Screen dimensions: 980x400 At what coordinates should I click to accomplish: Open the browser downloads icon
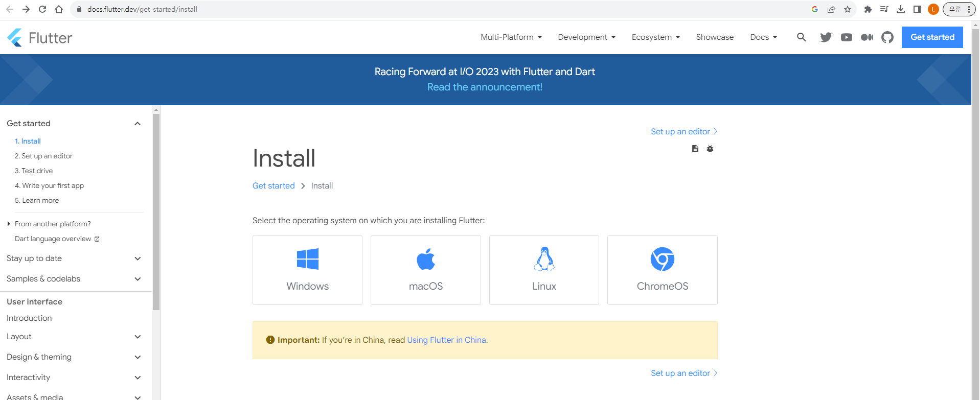coord(901,9)
